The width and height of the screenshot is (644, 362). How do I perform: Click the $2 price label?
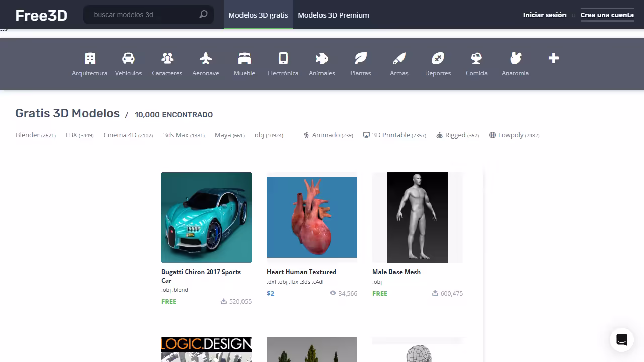point(270,293)
